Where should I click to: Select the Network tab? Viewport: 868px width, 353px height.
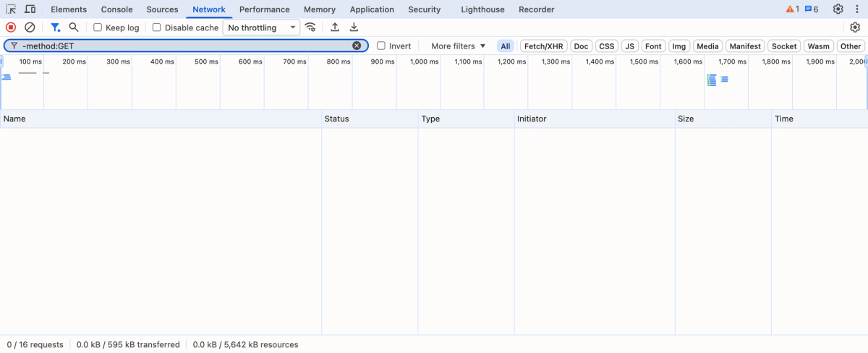coord(209,9)
